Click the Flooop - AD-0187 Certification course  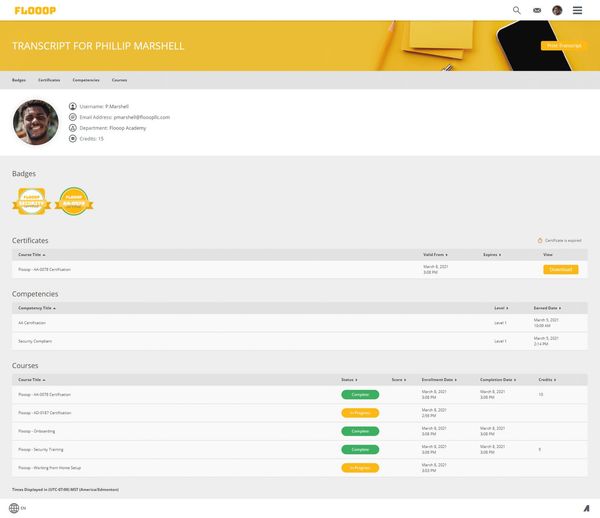tap(45, 413)
